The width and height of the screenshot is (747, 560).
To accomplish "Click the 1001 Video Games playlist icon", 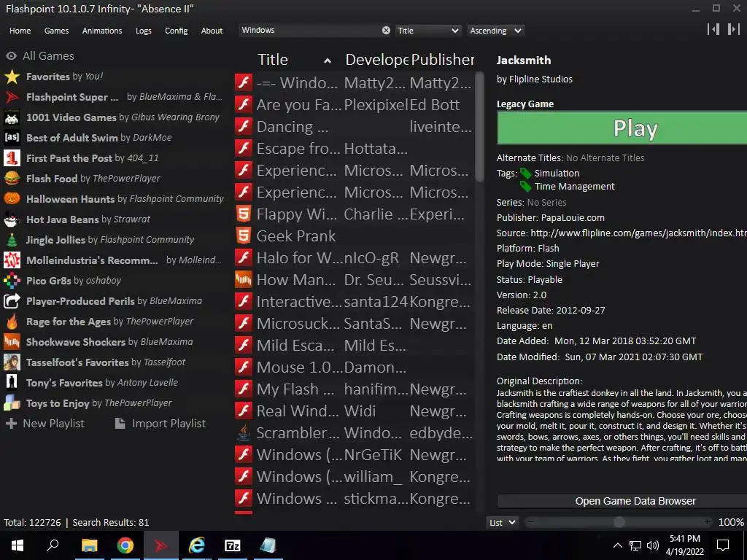I will [12, 117].
